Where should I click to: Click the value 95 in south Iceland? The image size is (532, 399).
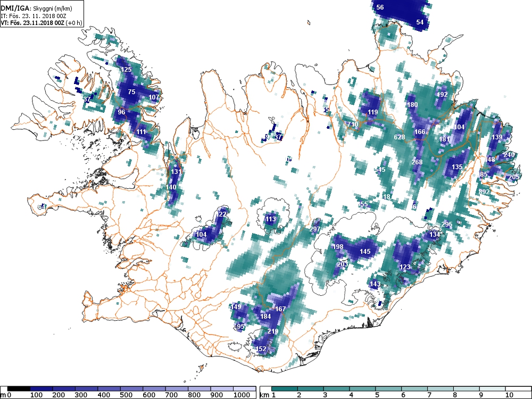tap(240, 327)
